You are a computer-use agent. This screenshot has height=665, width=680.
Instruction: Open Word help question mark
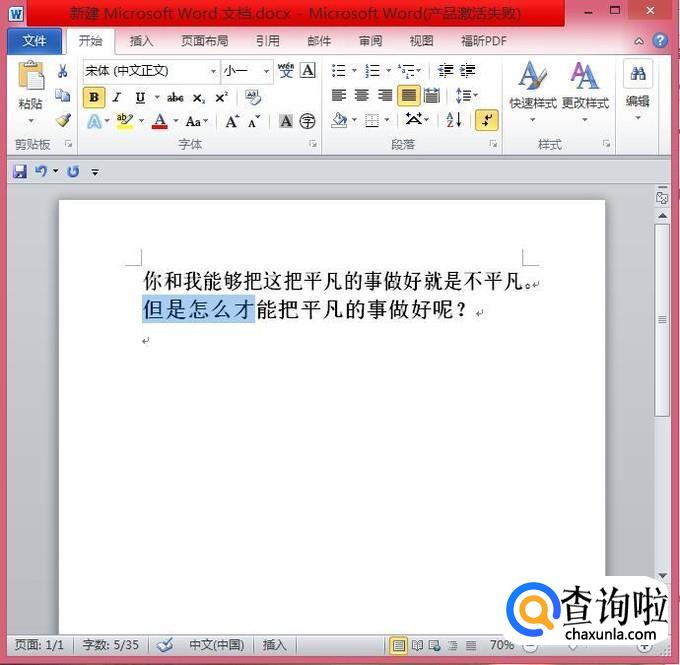[x=660, y=41]
